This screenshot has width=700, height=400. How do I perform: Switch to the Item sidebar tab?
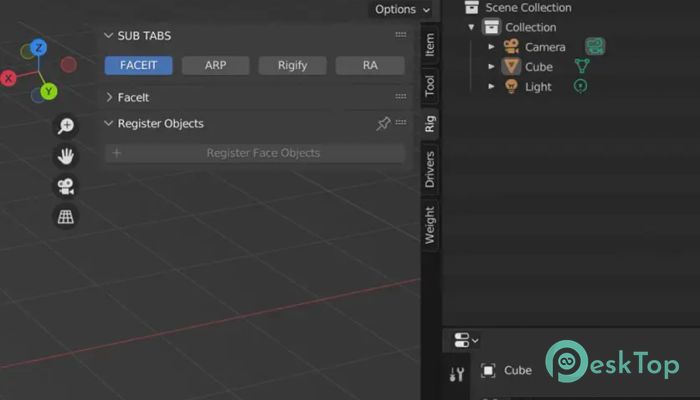pyautogui.click(x=430, y=45)
